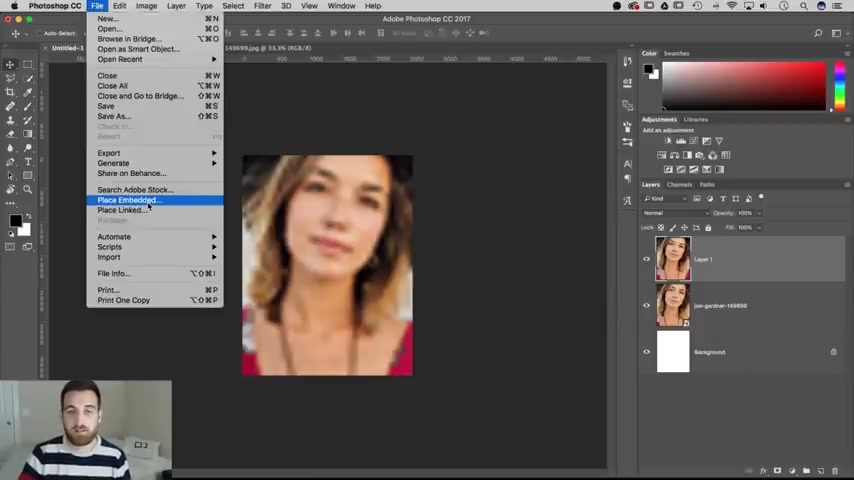Open the Filter menu
This screenshot has height=480, width=854.
click(x=262, y=6)
